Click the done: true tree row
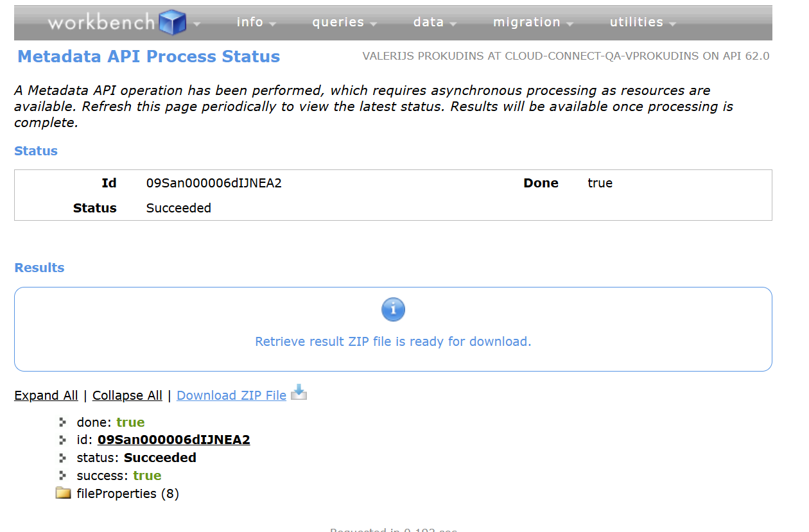 coord(110,422)
